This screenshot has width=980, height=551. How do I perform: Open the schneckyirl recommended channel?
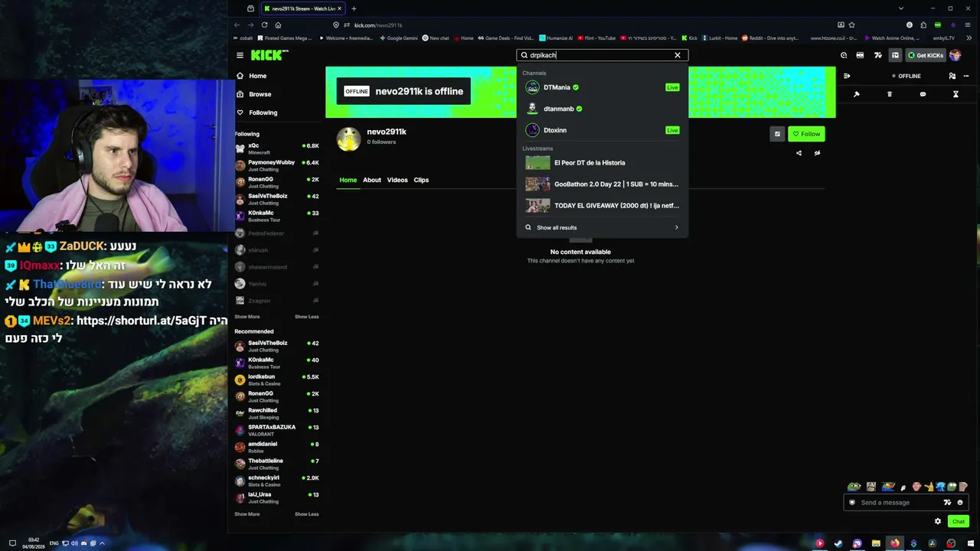[x=277, y=481]
